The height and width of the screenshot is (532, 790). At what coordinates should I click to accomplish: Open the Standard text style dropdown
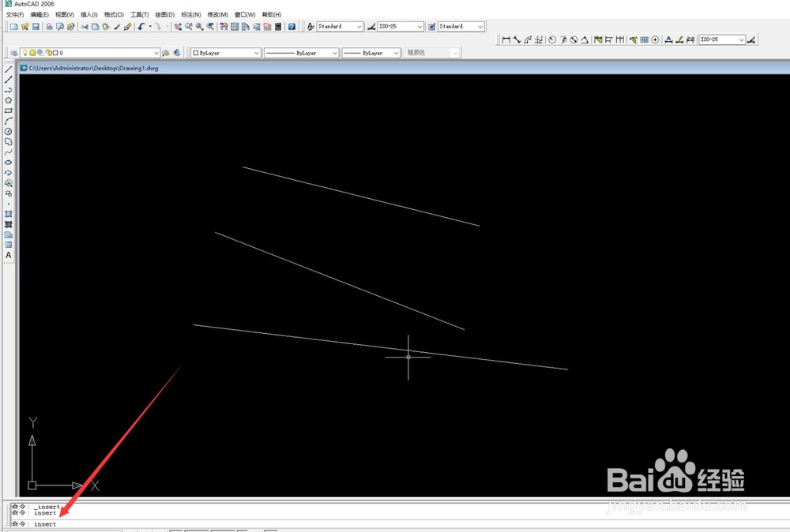[x=359, y=27]
